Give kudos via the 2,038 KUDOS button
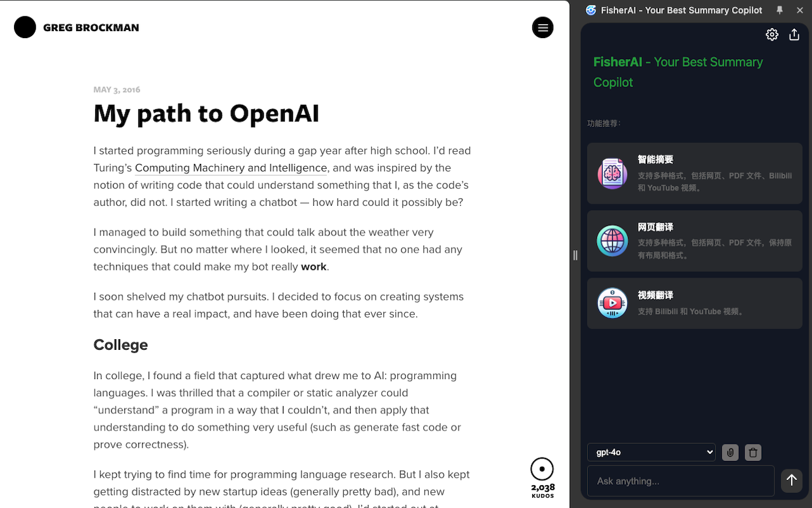This screenshot has height=508, width=812. coord(542,477)
